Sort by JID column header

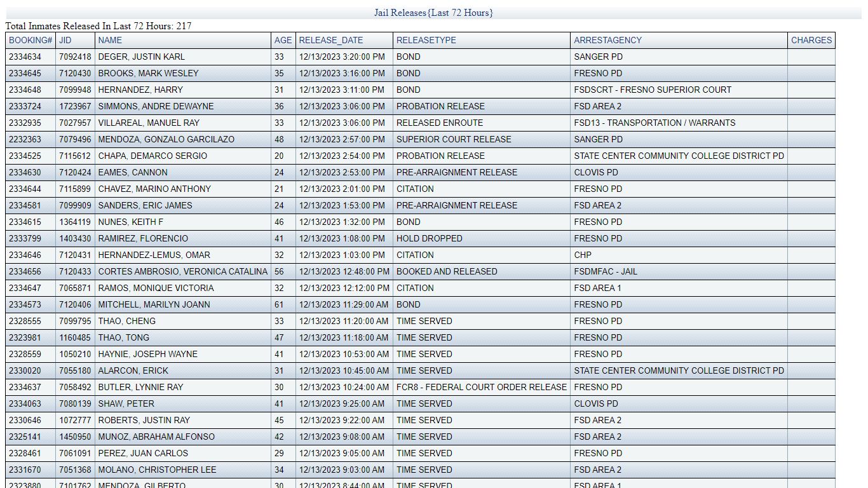pos(65,40)
